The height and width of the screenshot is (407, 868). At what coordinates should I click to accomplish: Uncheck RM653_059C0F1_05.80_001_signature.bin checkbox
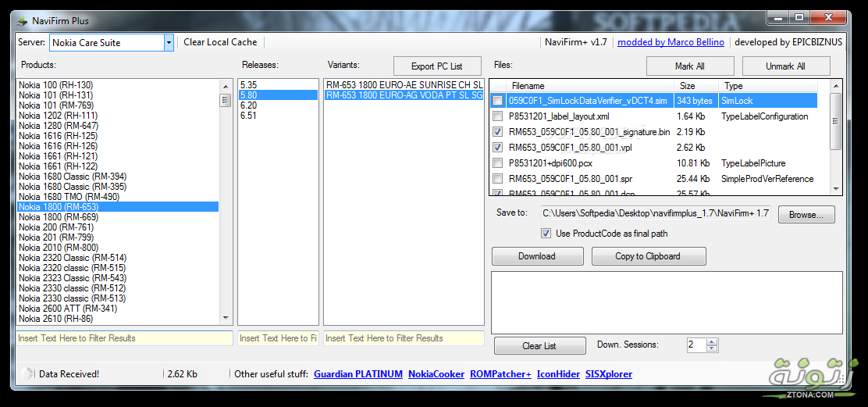(498, 132)
